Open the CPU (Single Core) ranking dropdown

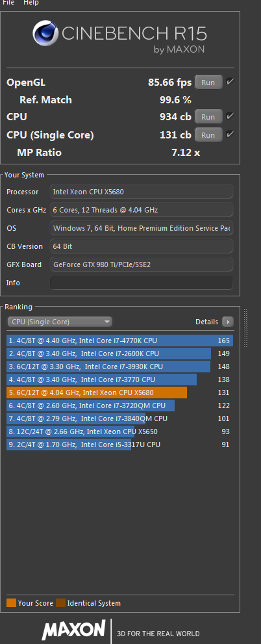[60, 322]
